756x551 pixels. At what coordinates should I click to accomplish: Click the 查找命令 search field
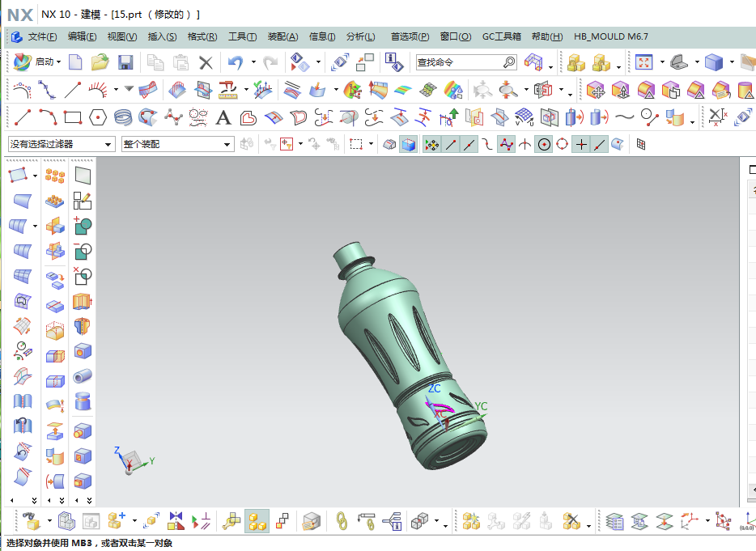pos(458,62)
